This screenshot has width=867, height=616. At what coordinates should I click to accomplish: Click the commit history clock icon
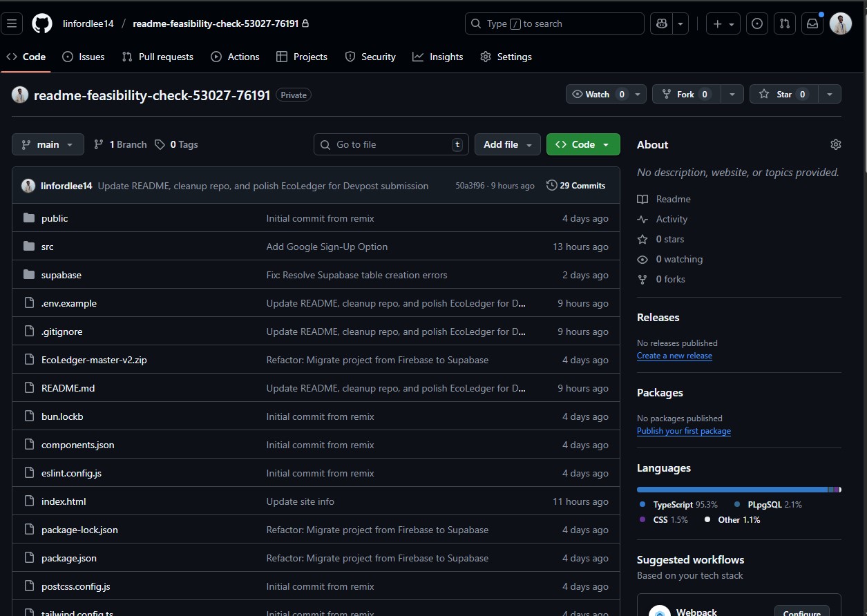[x=551, y=185]
